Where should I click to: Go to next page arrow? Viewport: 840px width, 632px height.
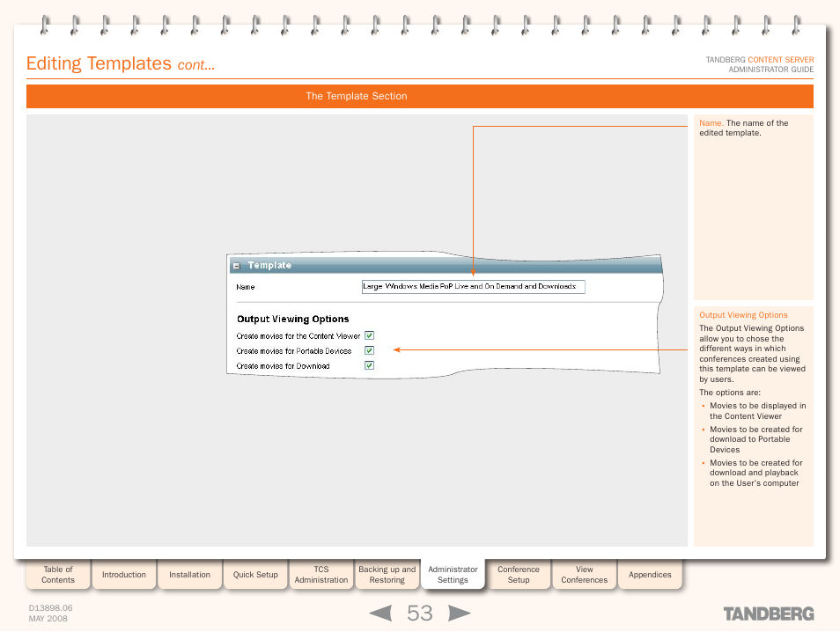(459, 613)
